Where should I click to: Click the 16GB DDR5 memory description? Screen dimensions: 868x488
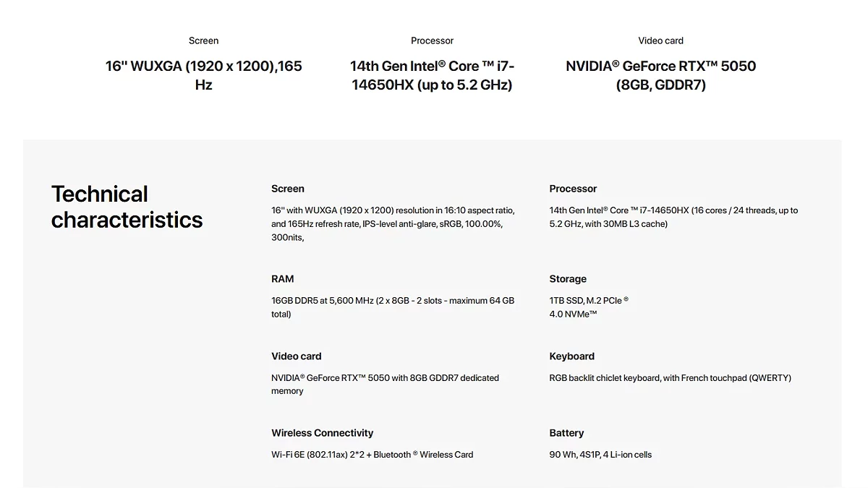coord(393,307)
